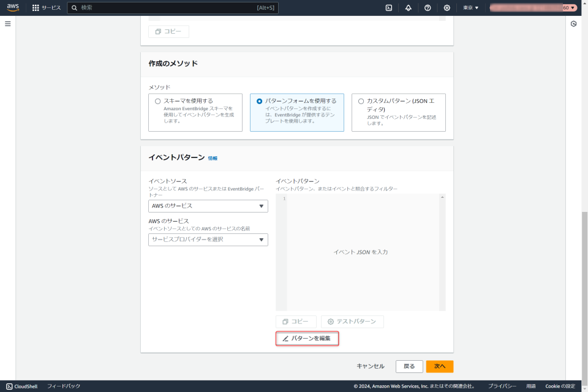Image resolution: width=588 pixels, height=392 pixels.
Task: Click the AWS logo to go home
Action: [13, 8]
